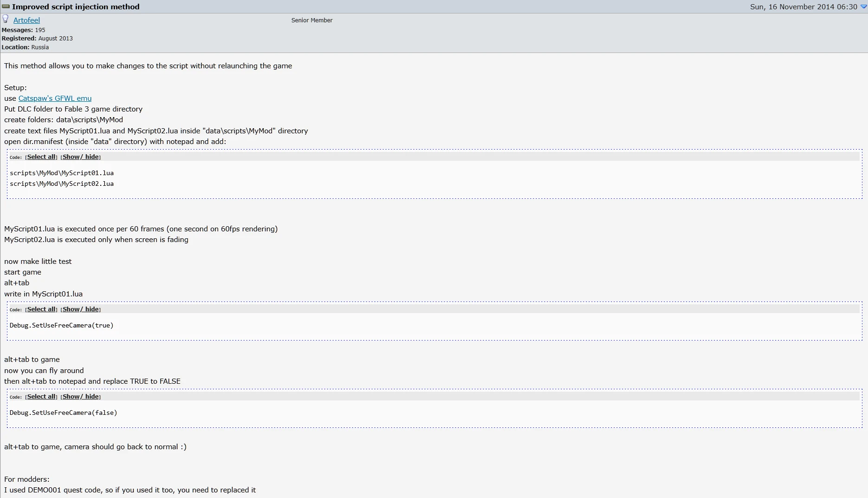Collapse the SetUseFreeCamera(true) code block via Show/hide
This screenshot has height=498, width=868.
81,309
